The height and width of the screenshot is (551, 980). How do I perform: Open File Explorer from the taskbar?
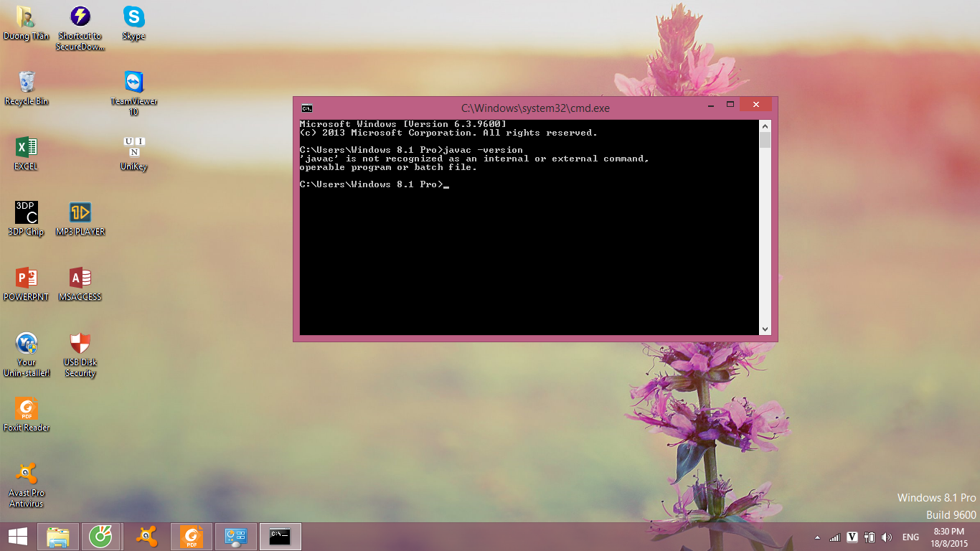point(58,537)
